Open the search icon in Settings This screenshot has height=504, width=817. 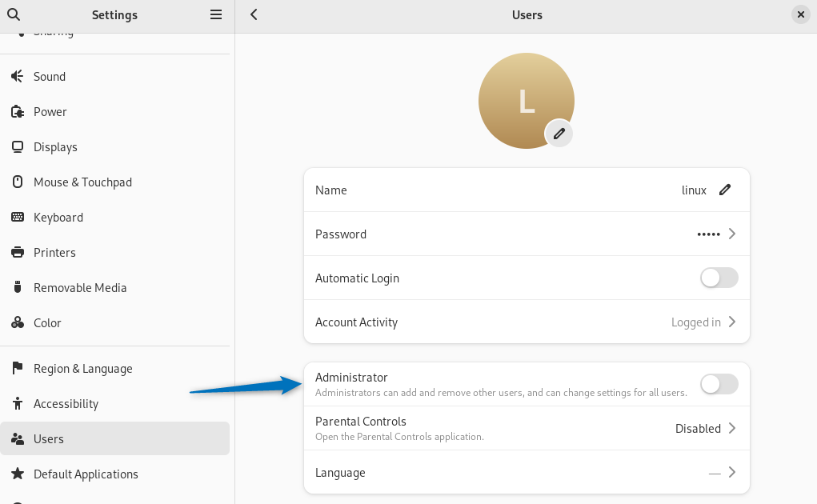click(13, 14)
